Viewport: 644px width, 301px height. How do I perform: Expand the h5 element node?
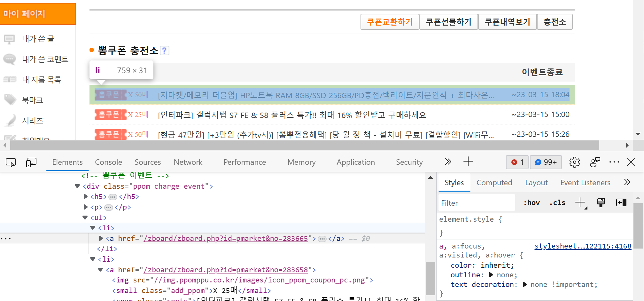click(x=85, y=196)
